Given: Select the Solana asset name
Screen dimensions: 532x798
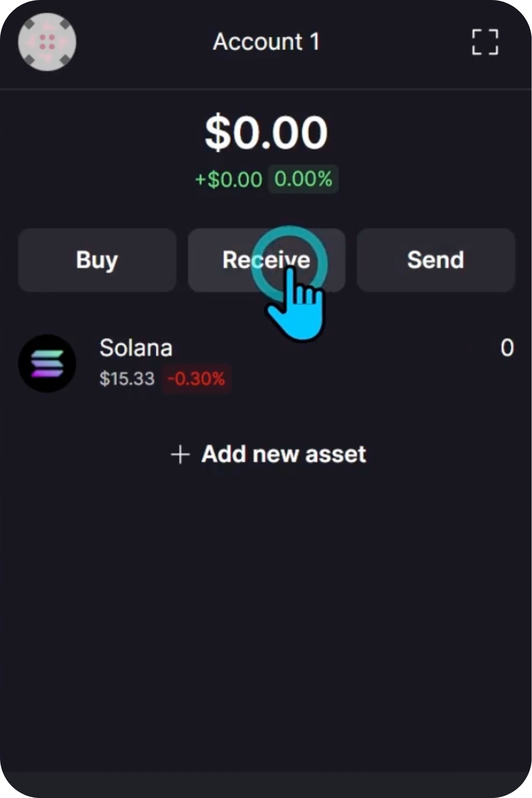Looking at the screenshot, I should [136, 348].
